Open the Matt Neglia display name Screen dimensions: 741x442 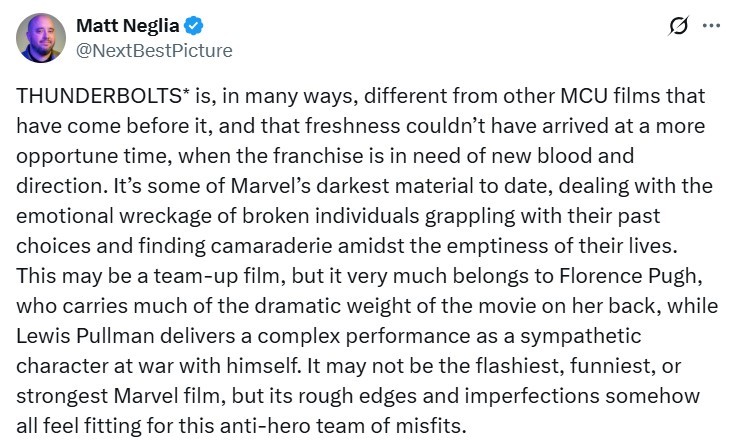coord(128,26)
